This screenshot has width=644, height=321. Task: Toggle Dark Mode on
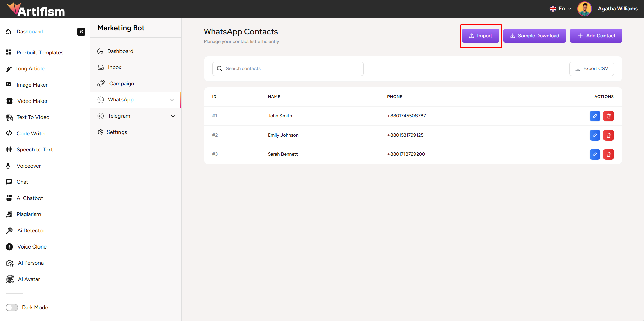coord(12,307)
